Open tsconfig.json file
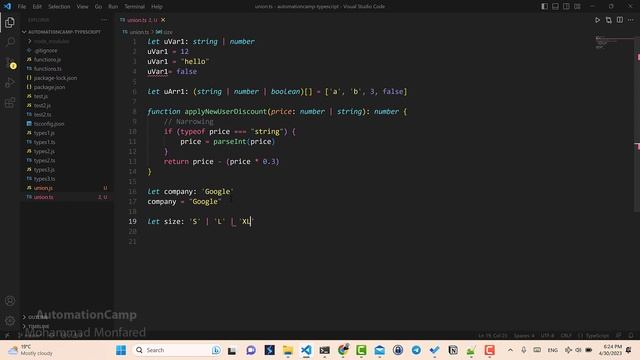 click(49, 124)
